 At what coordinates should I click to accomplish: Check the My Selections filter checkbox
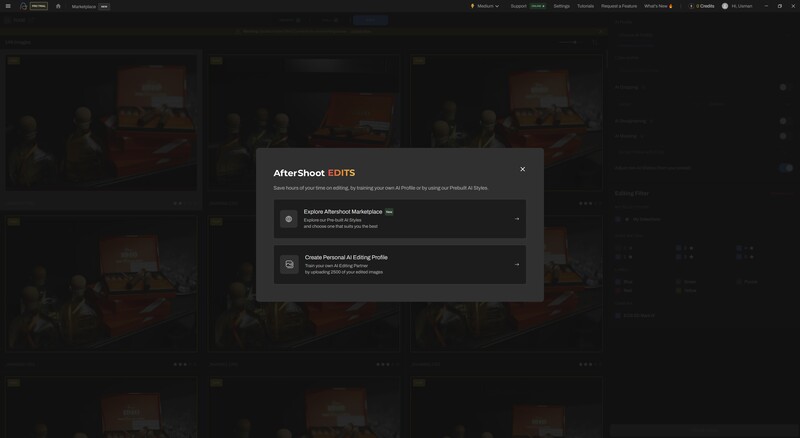click(x=618, y=219)
